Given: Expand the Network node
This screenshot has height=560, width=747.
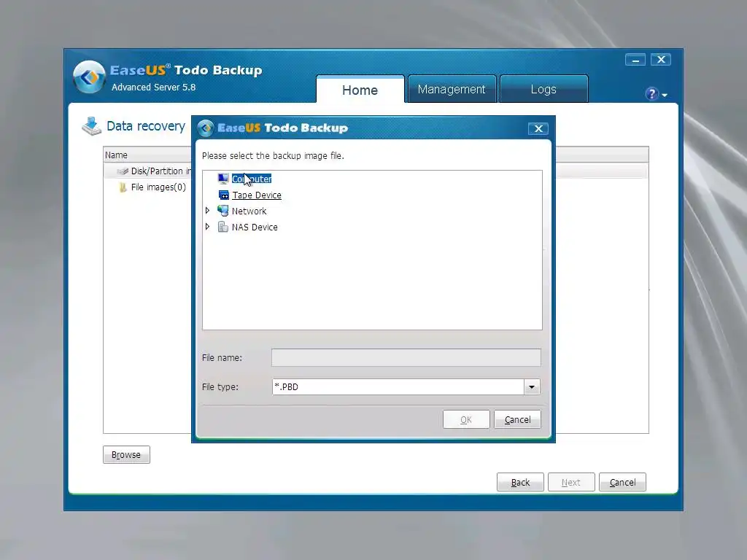Looking at the screenshot, I should tap(207, 211).
